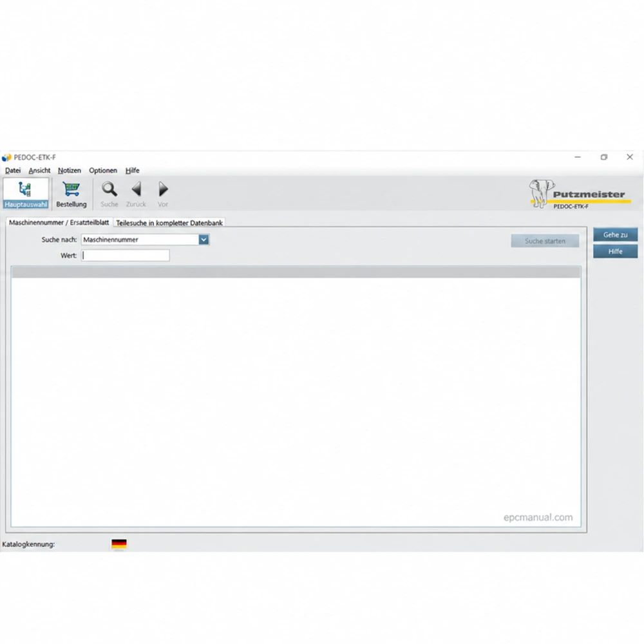Close the PEDOC-ETK-F window
This screenshot has width=644, height=644.
tap(630, 157)
